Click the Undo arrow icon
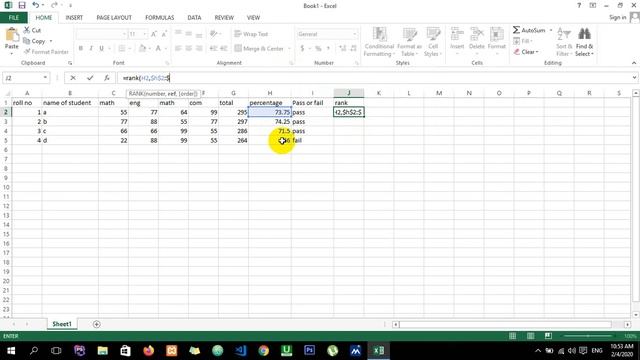This screenshot has width=640, height=360. (x=36, y=5)
